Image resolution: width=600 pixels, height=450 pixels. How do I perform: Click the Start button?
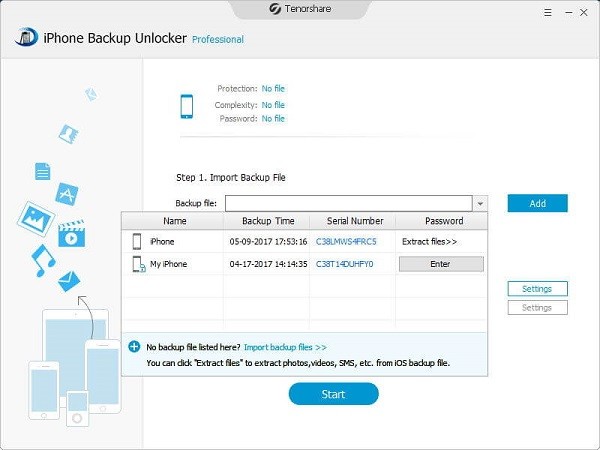point(333,394)
